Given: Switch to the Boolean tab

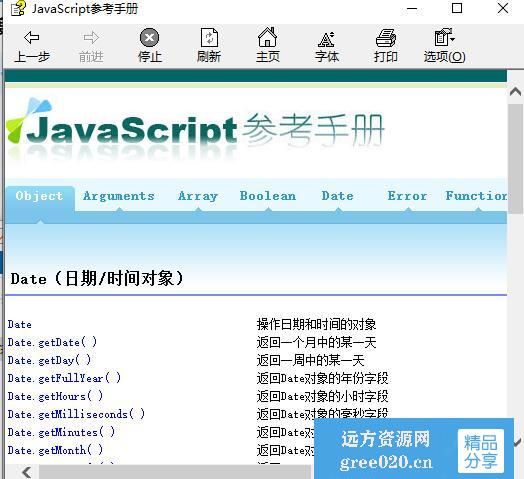Looking at the screenshot, I should click(268, 196).
